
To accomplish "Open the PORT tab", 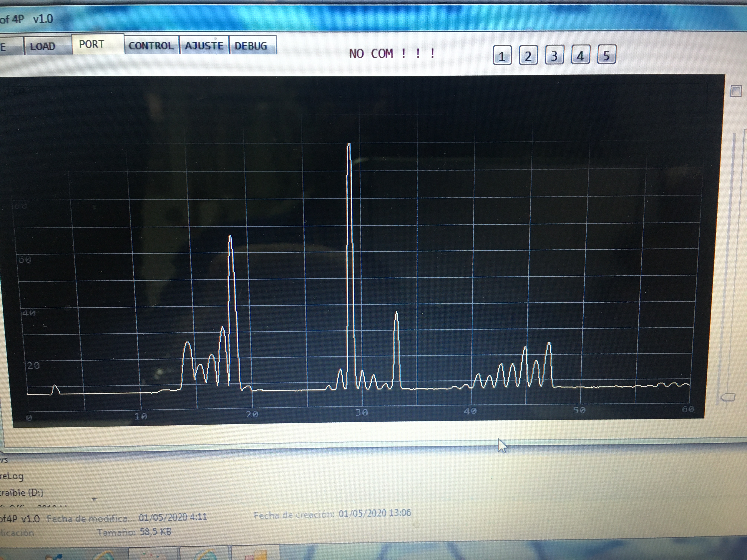I will [x=92, y=44].
